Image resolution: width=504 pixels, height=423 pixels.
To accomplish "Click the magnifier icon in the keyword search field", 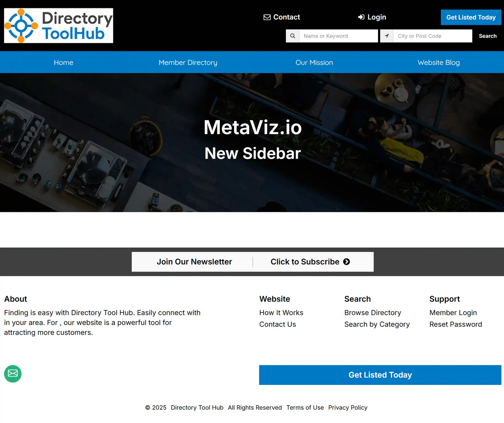I will click(292, 36).
